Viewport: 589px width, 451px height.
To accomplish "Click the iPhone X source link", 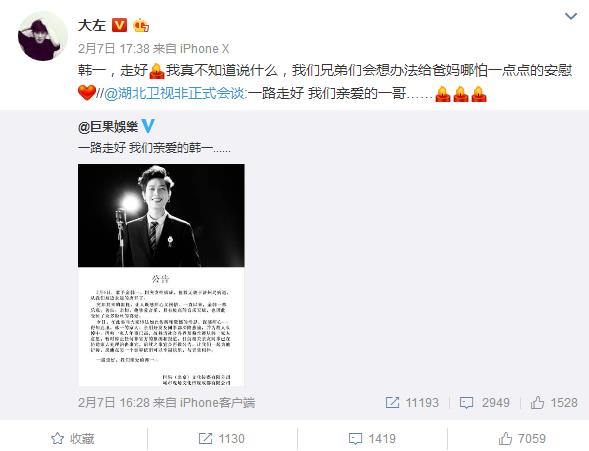I will coord(205,48).
